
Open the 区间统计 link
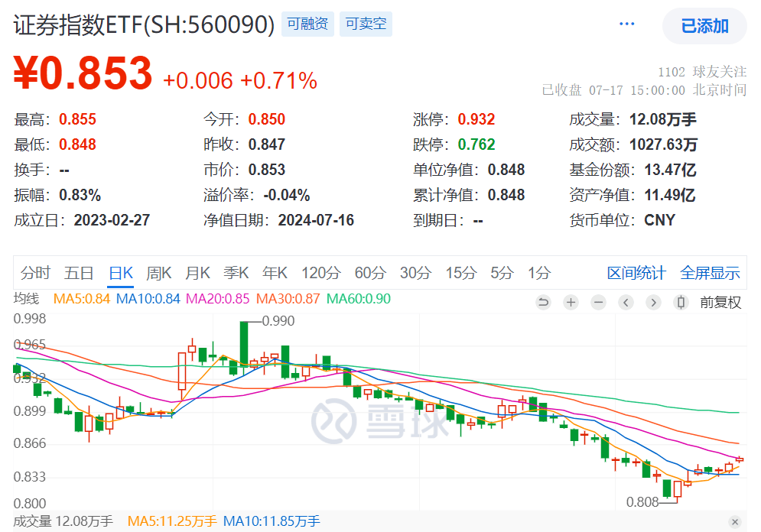pos(636,273)
